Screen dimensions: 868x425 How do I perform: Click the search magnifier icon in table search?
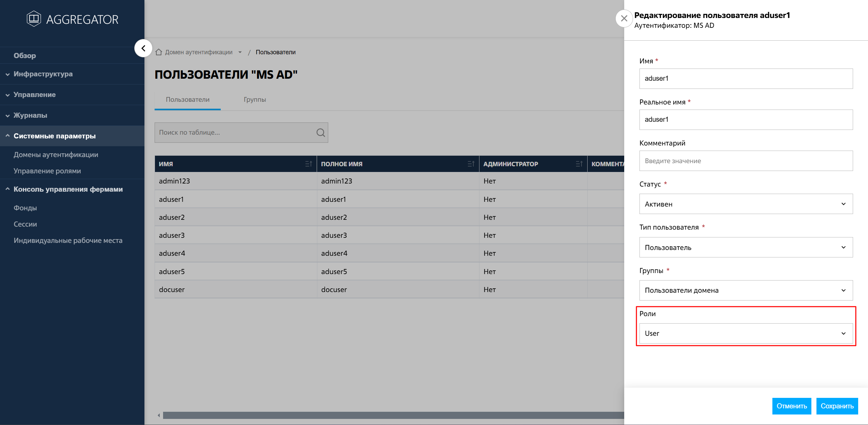tap(320, 133)
